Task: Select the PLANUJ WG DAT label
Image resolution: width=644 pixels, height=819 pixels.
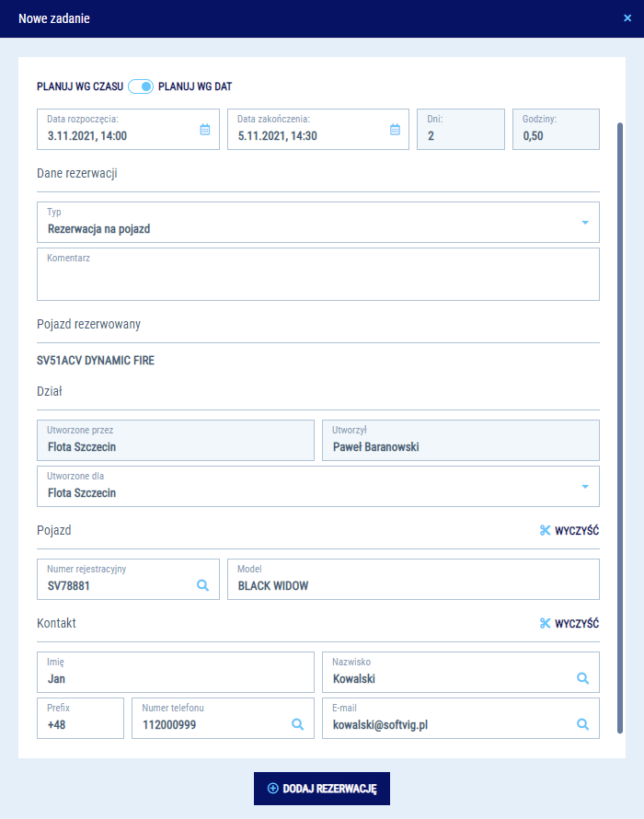Action: [x=195, y=87]
